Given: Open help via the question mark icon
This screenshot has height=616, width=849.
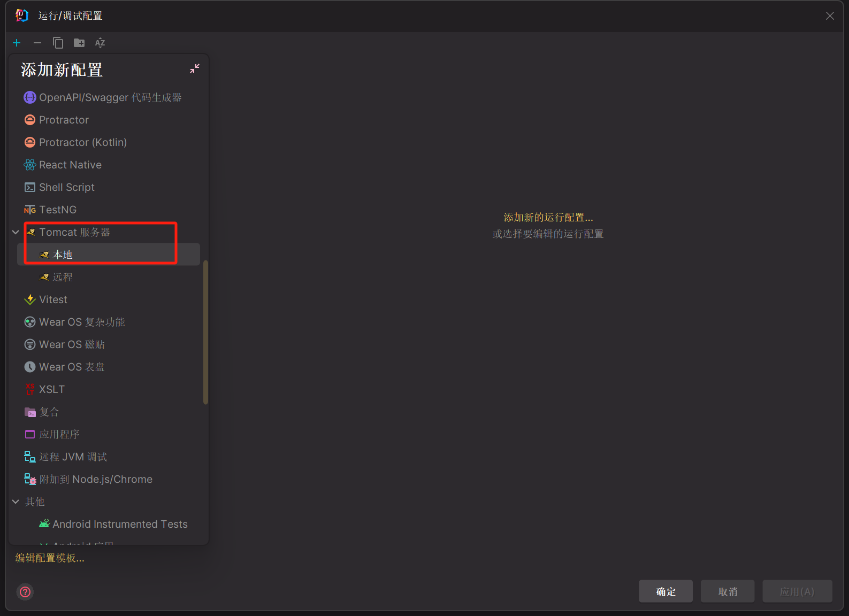Looking at the screenshot, I should click(x=25, y=592).
